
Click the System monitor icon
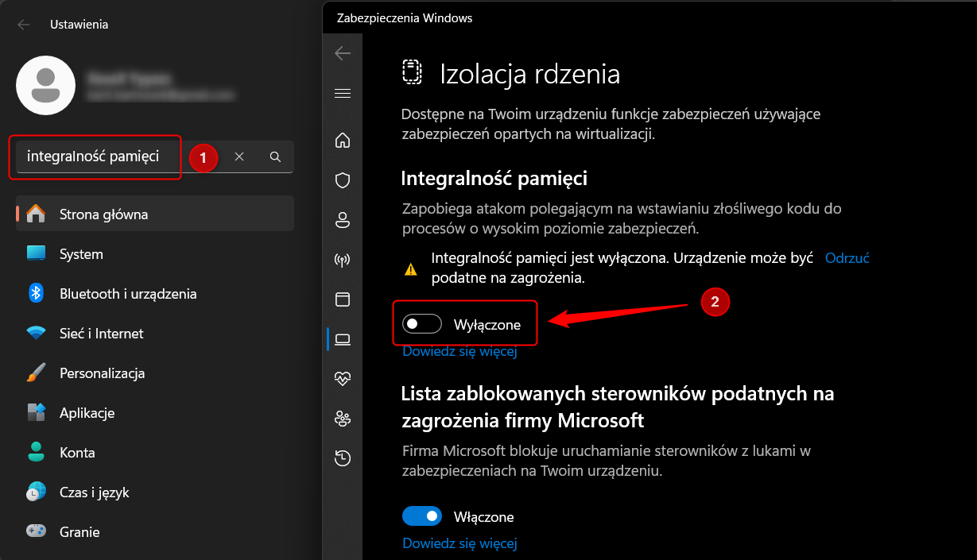tap(36, 253)
